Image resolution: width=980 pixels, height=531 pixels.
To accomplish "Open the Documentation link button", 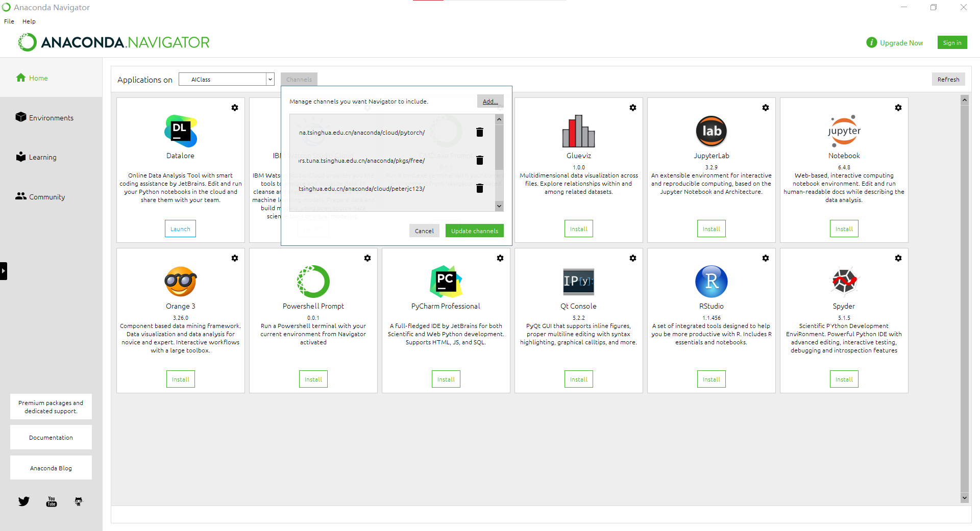I will pos(51,438).
